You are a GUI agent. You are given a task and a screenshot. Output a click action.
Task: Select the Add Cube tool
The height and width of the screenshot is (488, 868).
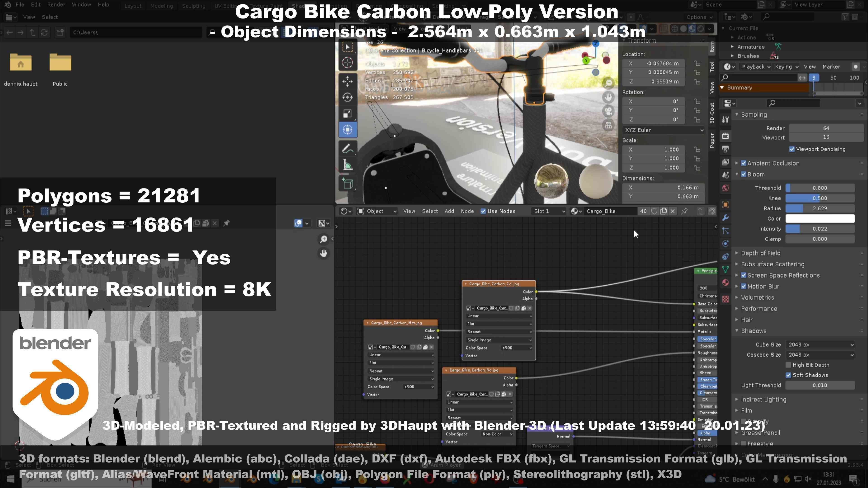coord(347,183)
